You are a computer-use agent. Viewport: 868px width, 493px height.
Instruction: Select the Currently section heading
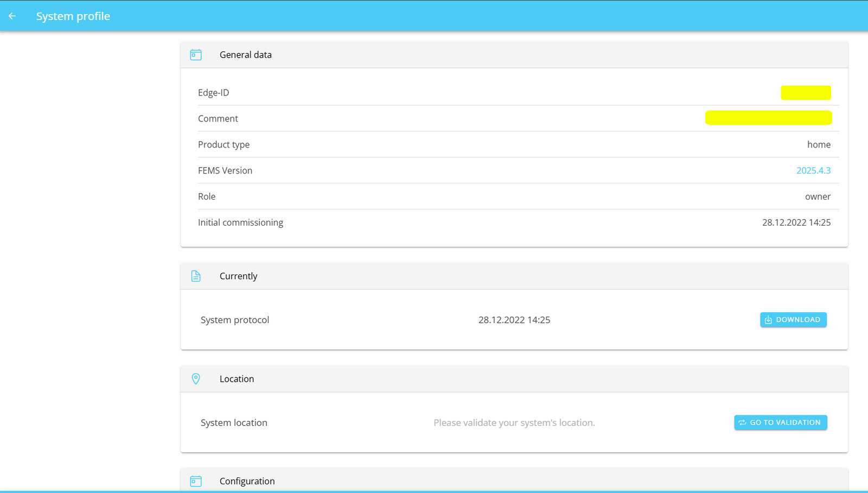(238, 276)
